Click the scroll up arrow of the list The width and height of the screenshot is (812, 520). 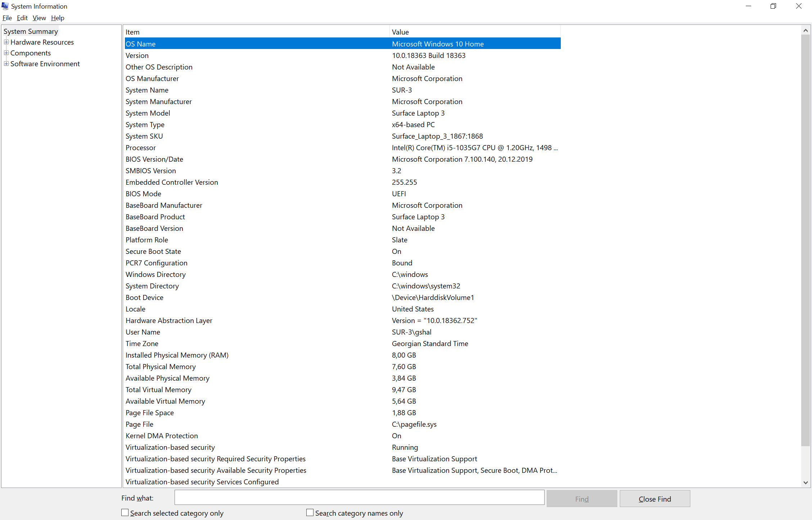point(806,31)
